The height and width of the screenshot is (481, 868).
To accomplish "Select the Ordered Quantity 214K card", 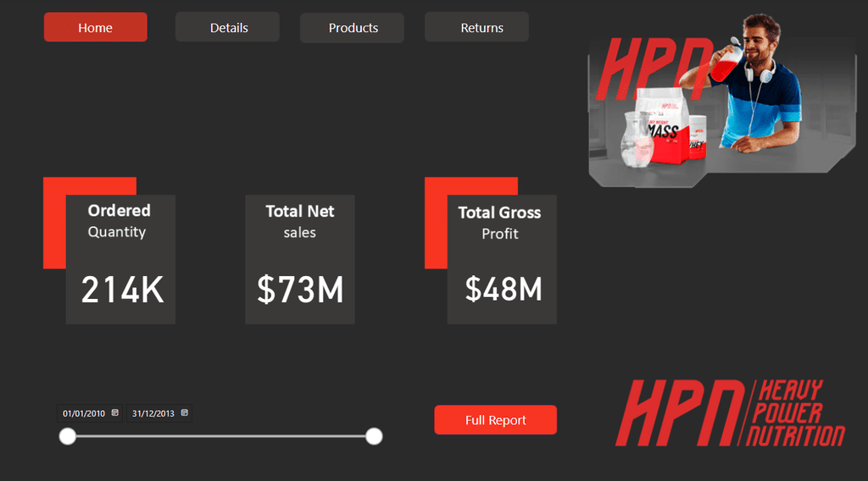I will [x=120, y=259].
